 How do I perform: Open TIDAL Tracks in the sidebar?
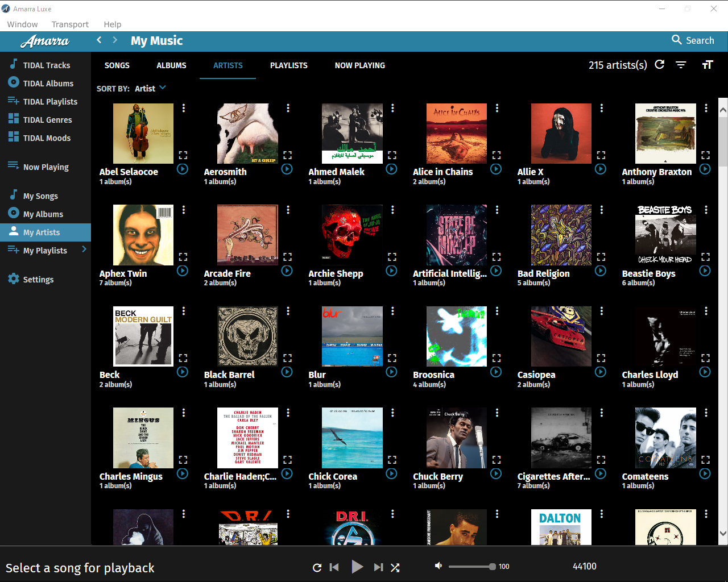(45, 65)
